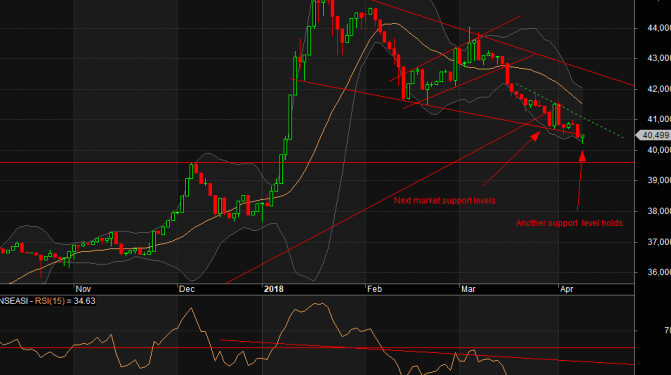Click the Nov label on the time axis
671x375 pixels.
[83, 289]
